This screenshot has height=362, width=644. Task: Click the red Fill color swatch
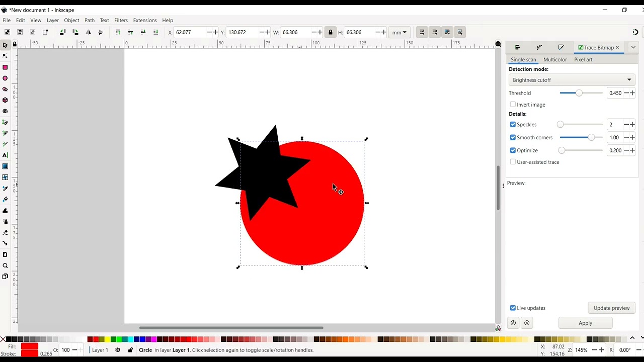30,346
